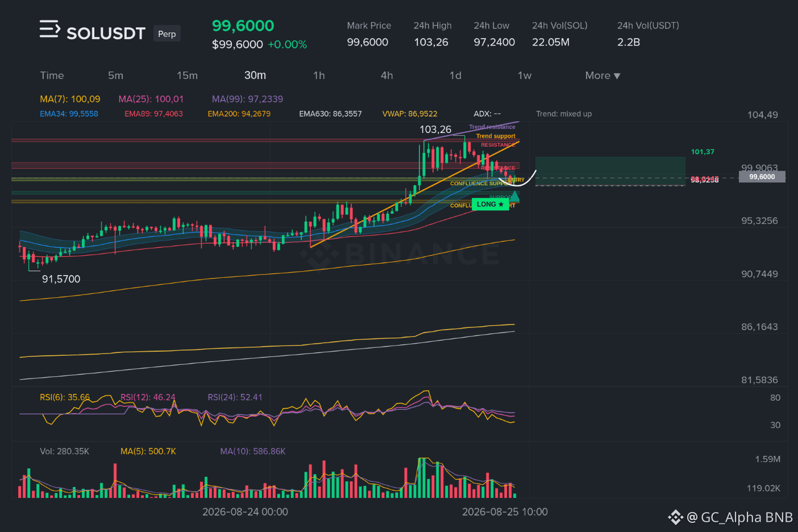Click the RSI(12): 46.24 label
Viewport: 798px width, 532px height.
point(148,397)
